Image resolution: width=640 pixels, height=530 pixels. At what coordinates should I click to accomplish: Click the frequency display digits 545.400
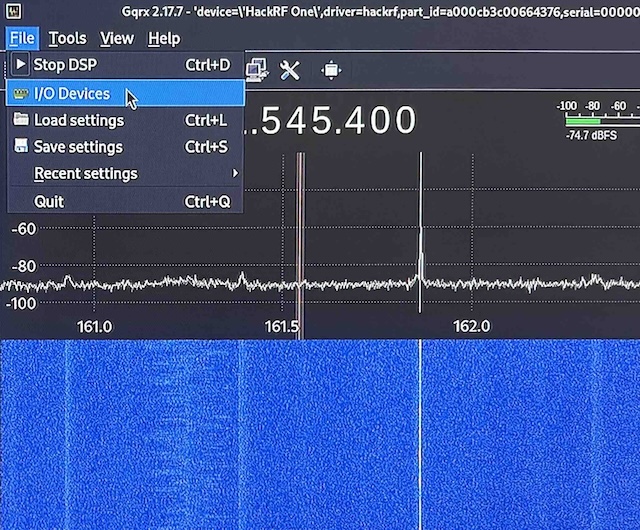338,120
